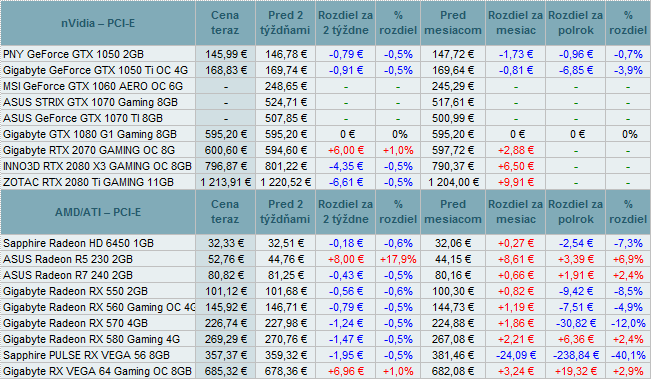Click the nVidia – PCI-E section header
The width and height of the screenshot is (651, 379).
coord(98,23)
